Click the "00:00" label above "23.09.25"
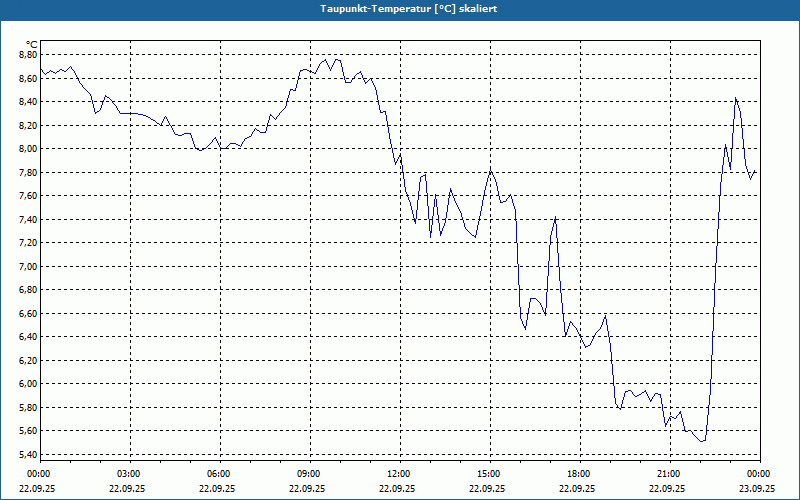The image size is (800, 500). point(760,474)
